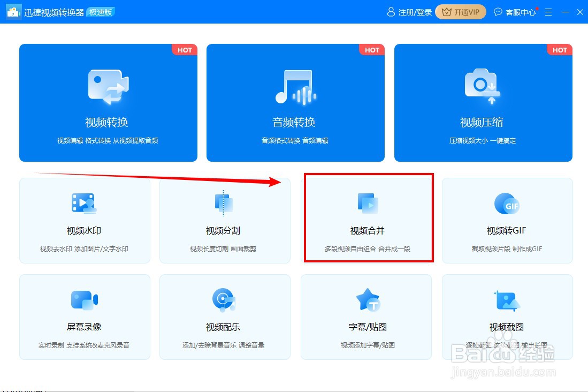Click description 压缩视频大小 一键搞定
Image resolution: width=588 pixels, height=392 pixels.
click(483, 141)
